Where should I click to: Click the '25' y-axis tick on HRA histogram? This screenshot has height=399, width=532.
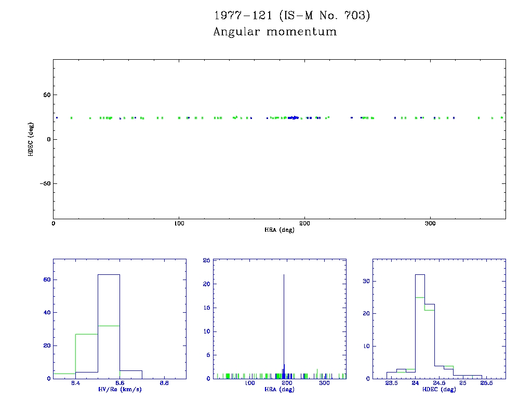coord(192,260)
